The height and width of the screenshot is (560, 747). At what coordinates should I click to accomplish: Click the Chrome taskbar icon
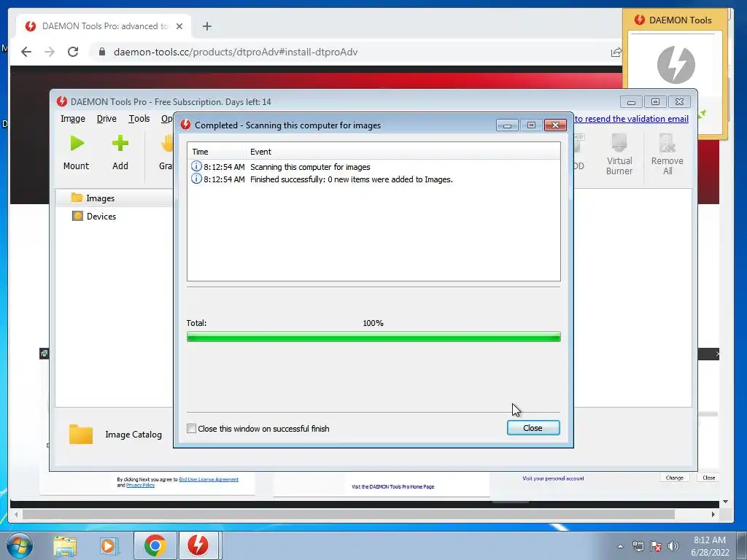click(x=155, y=545)
